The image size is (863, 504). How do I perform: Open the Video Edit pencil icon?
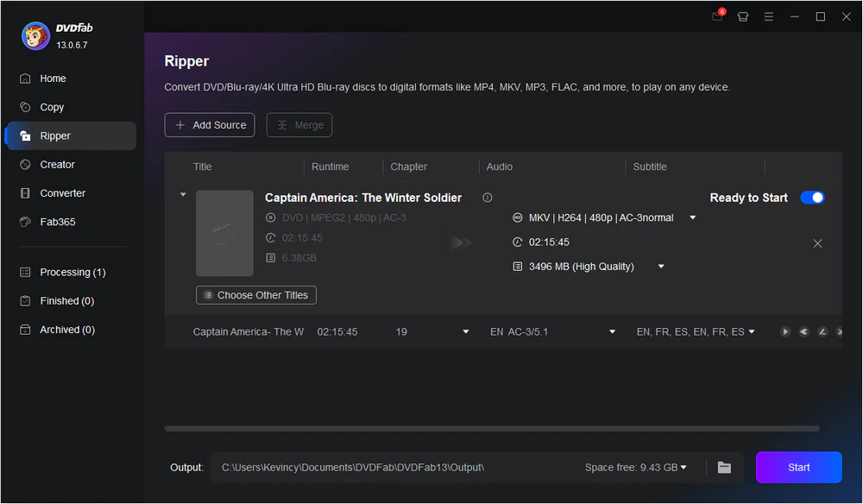(x=822, y=331)
